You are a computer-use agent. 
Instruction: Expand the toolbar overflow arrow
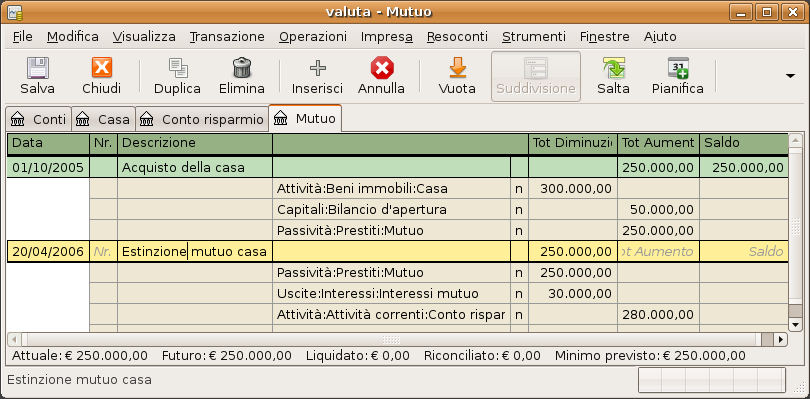pos(790,76)
